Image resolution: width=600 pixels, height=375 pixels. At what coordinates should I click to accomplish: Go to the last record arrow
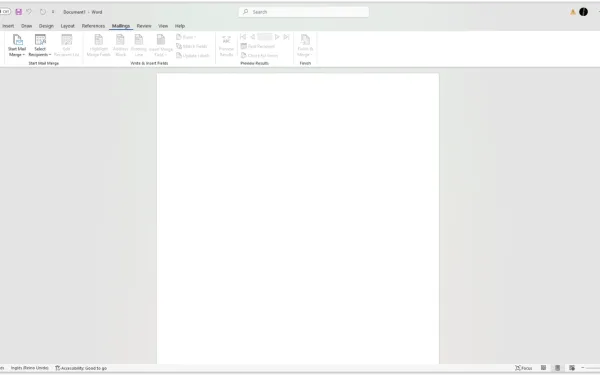click(286, 37)
